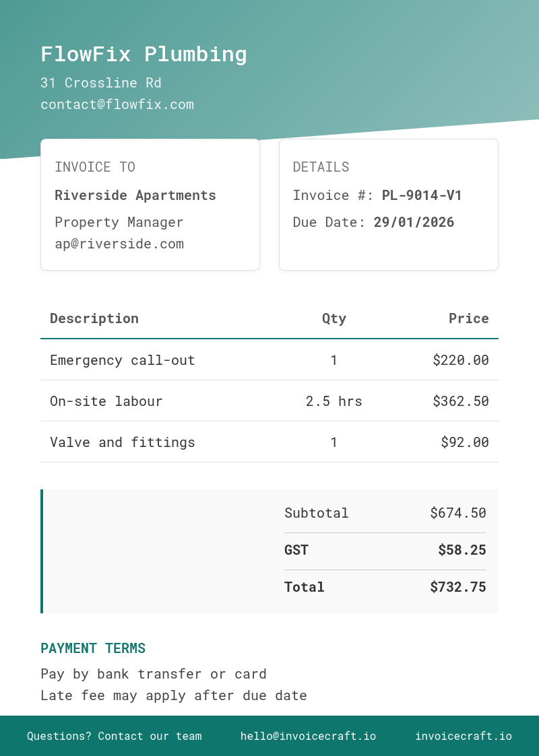Open the hello@invoicecraft.io footer email

[309, 736]
